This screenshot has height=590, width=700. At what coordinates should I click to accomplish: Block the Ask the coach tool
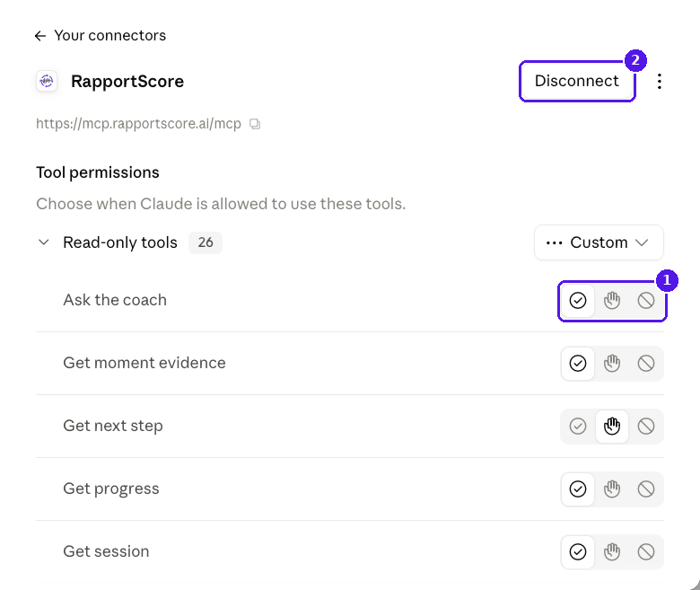tap(646, 301)
